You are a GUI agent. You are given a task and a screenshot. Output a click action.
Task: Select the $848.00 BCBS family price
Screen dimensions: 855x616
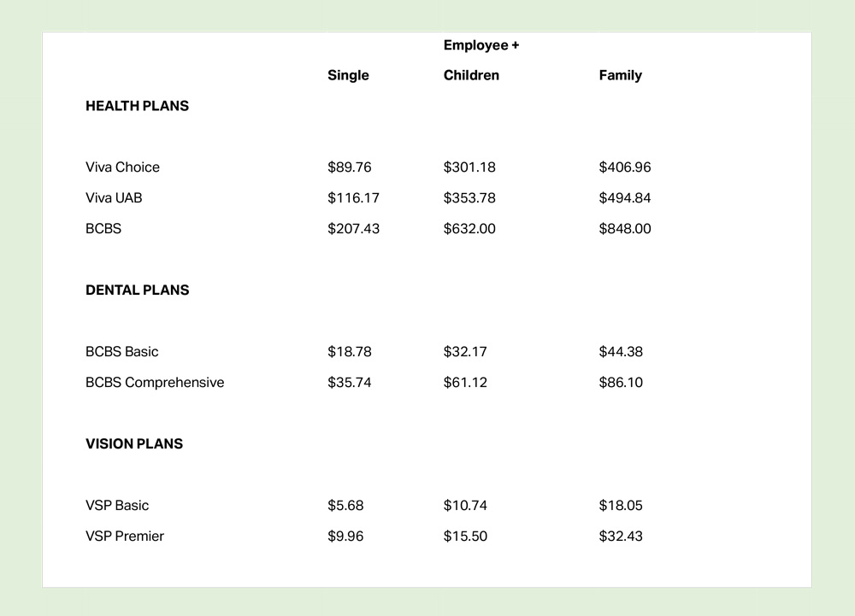(625, 229)
